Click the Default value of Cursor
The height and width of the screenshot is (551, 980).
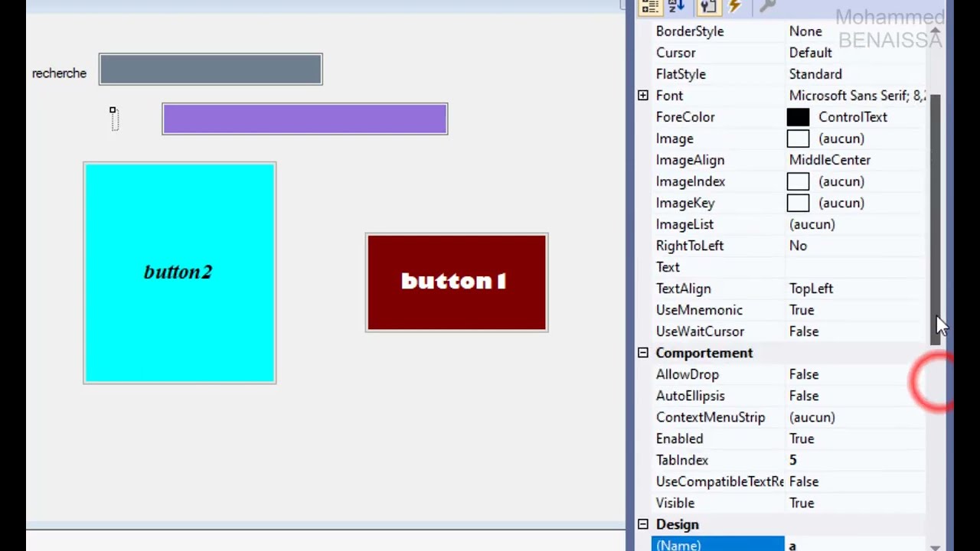811,53
